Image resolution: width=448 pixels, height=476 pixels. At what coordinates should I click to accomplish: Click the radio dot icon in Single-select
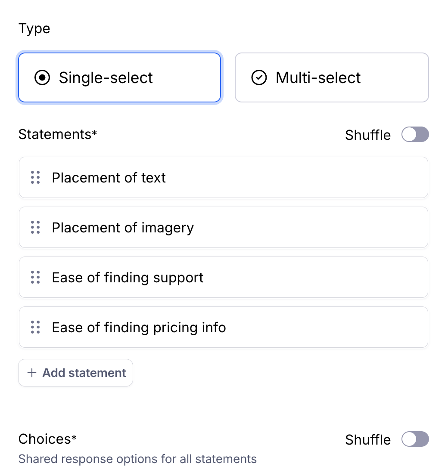(42, 78)
